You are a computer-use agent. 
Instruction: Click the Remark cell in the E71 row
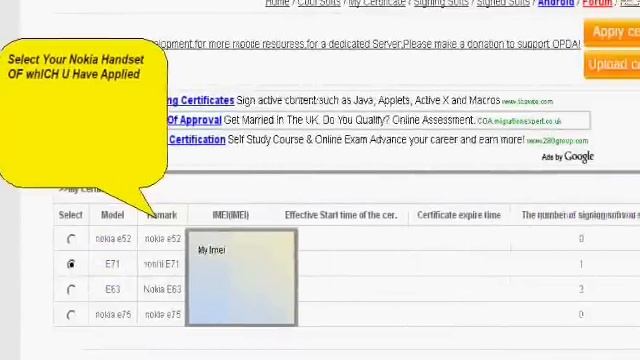(x=162, y=264)
